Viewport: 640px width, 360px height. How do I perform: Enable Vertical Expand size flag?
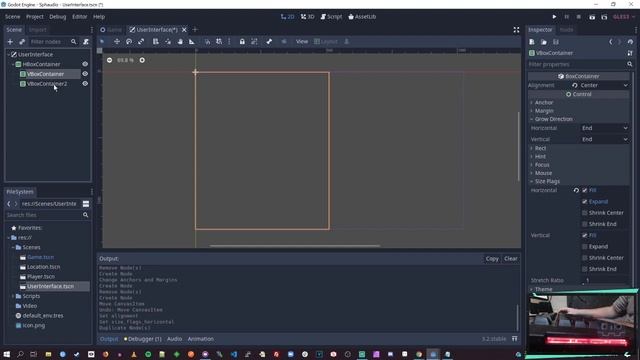[585, 247]
